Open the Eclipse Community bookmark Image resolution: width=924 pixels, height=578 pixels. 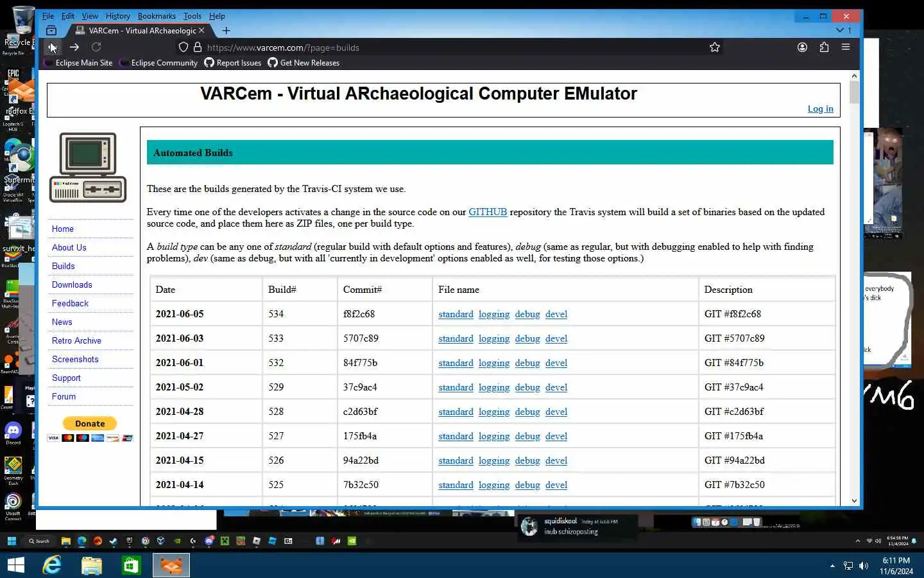159,63
